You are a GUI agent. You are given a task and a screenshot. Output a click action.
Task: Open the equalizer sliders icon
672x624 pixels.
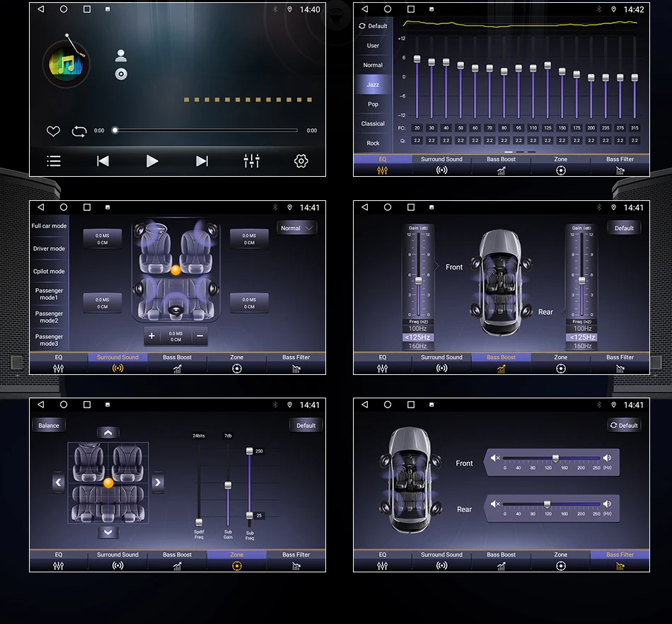pos(252,161)
